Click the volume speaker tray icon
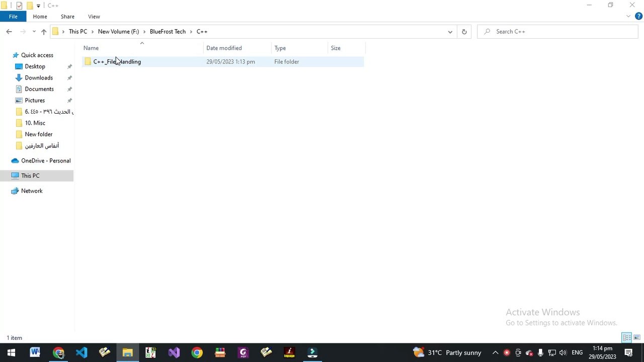644x362 pixels. 563,352
